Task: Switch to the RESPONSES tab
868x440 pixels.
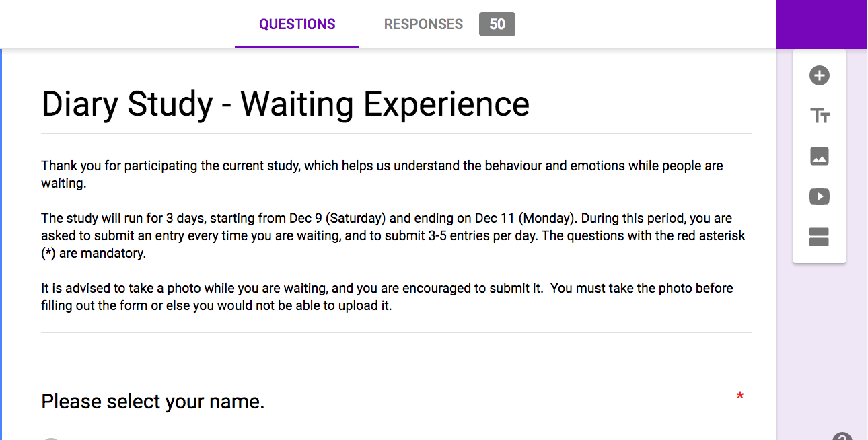Action: tap(423, 24)
